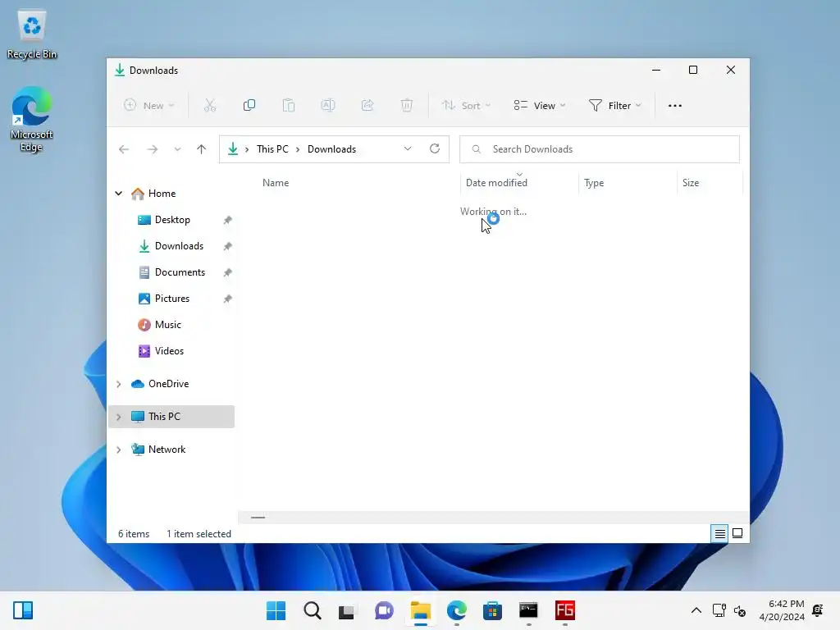Open the Sort dropdown menu
Screen dimensions: 840x630
(466, 106)
